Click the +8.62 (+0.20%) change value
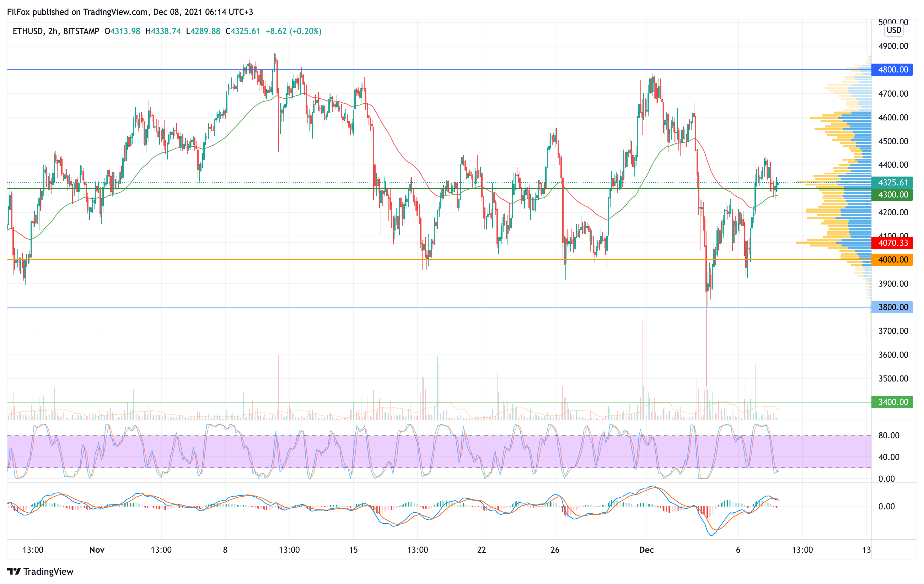Viewport: 924px width, 584px height. (x=294, y=32)
